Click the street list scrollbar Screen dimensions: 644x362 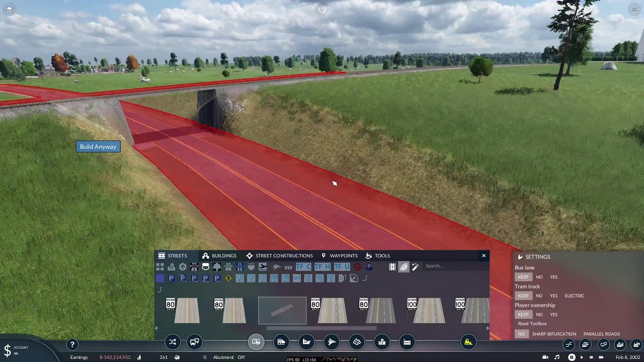coord(321,328)
